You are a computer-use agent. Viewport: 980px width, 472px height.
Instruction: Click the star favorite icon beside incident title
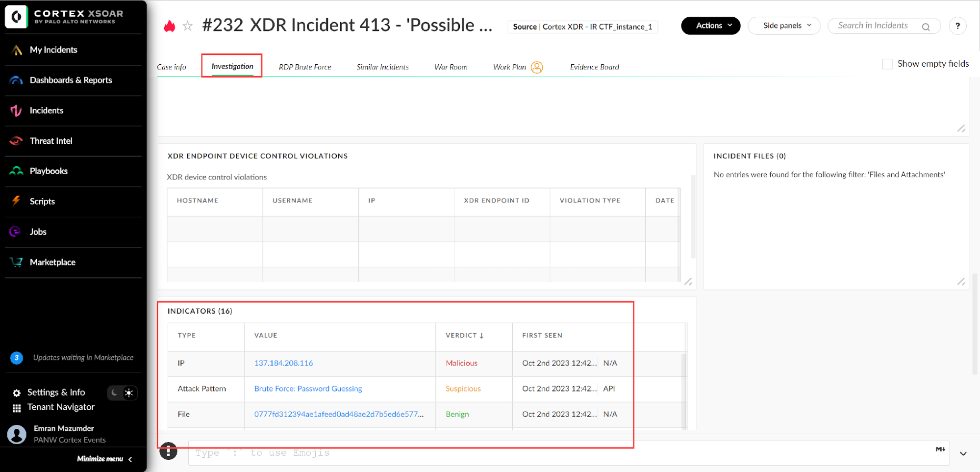click(x=187, y=26)
